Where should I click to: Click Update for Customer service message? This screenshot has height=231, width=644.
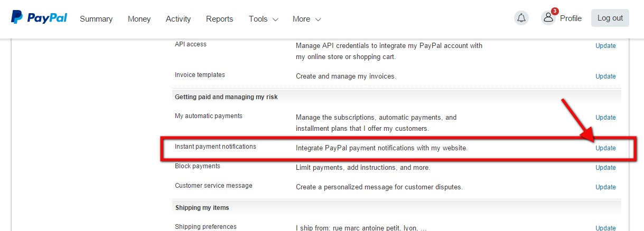click(x=605, y=187)
